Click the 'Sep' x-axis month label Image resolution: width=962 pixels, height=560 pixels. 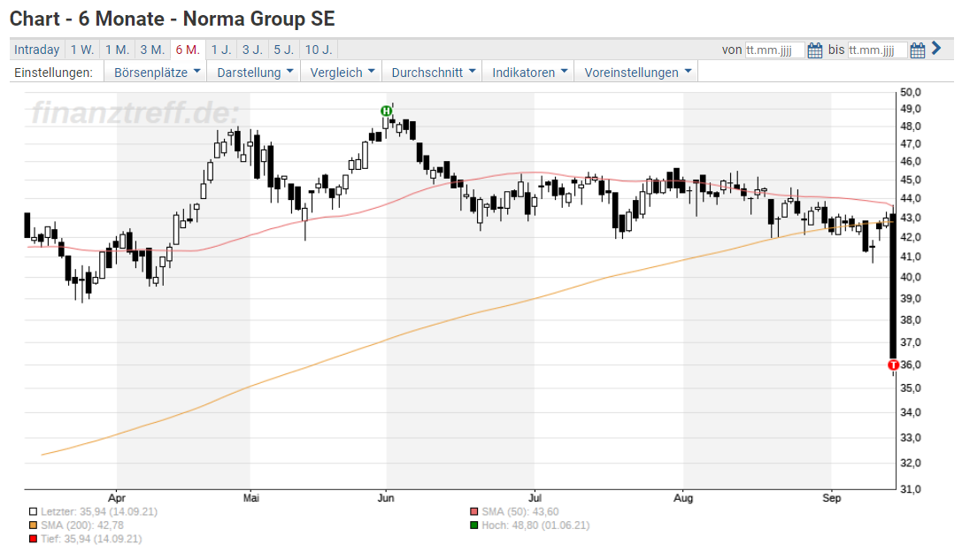(x=831, y=498)
